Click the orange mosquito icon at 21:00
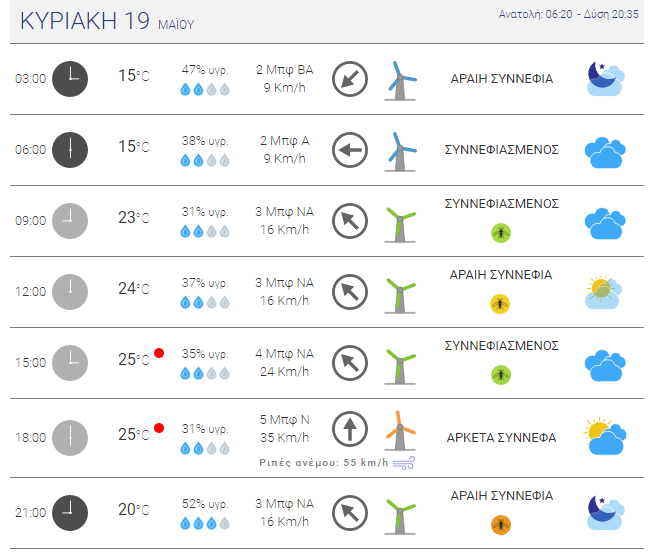The width and height of the screenshot is (662, 552). coord(501,525)
